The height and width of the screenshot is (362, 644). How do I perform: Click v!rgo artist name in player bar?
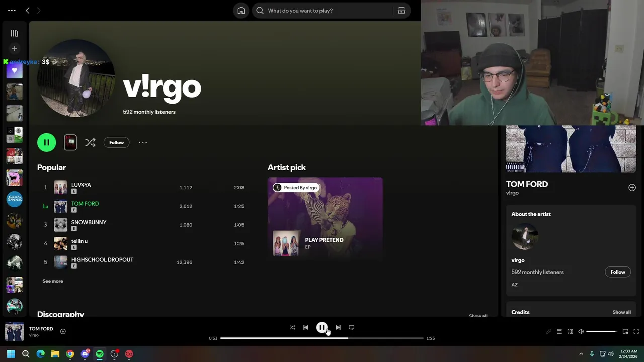click(34, 335)
